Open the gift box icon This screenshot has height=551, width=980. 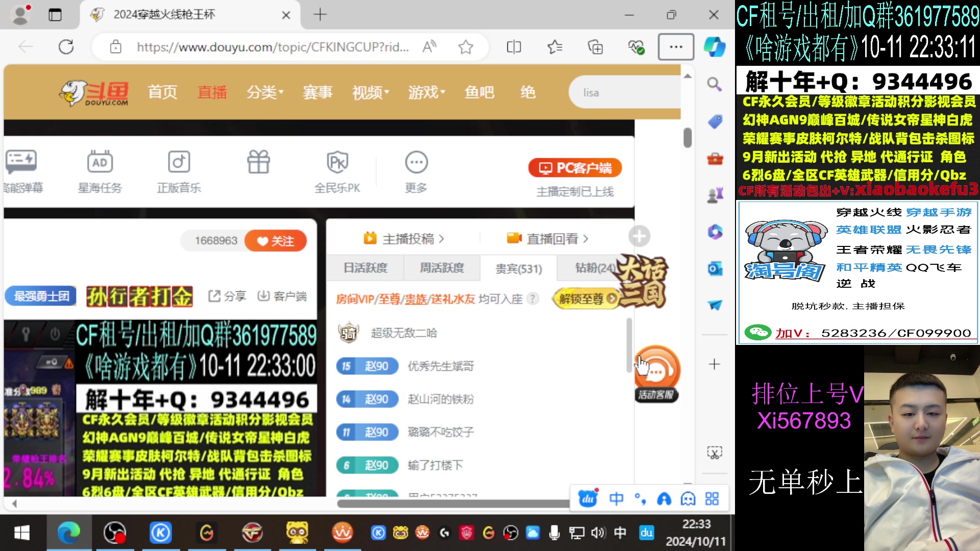point(258,162)
